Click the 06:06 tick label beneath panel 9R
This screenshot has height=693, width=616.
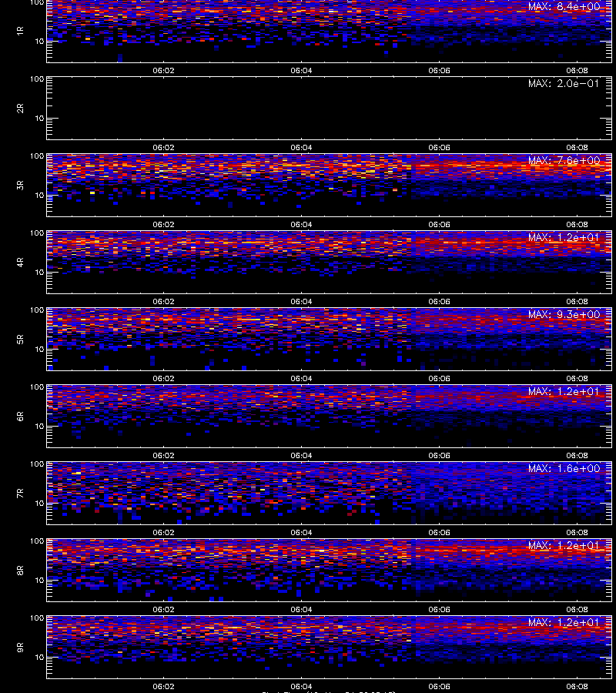tap(439, 687)
